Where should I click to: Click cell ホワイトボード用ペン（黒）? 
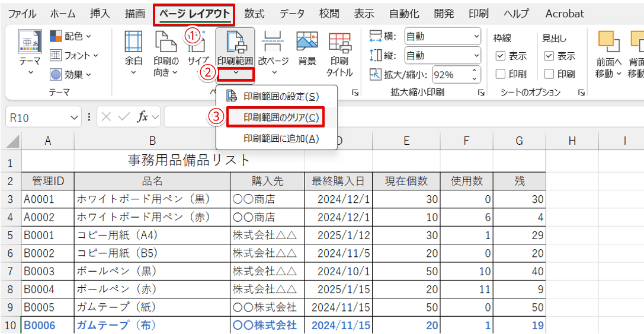(152, 199)
